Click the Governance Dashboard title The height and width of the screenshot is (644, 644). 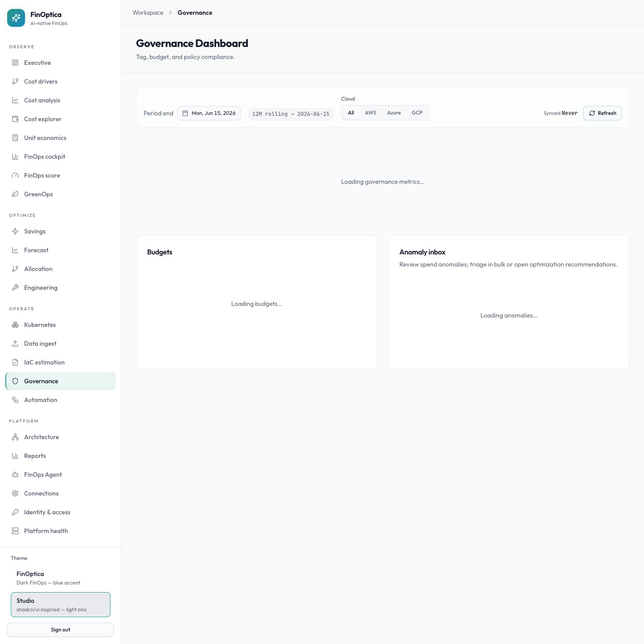click(x=192, y=43)
